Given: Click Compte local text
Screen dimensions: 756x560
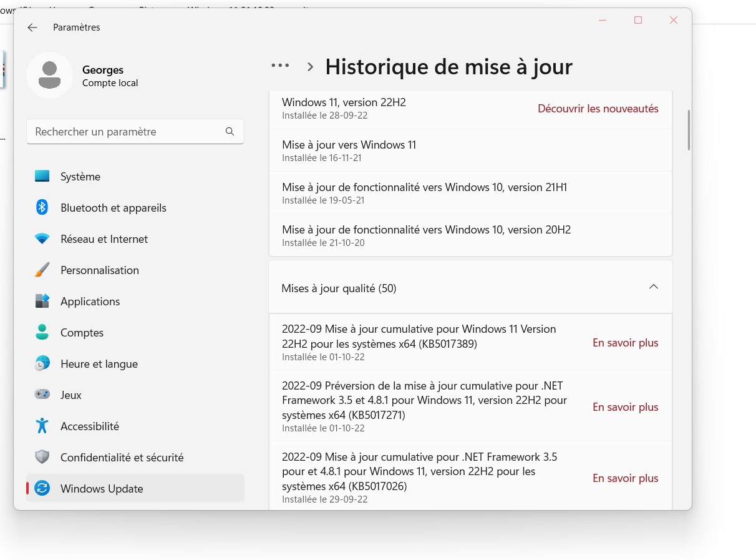Looking at the screenshot, I should tap(110, 83).
